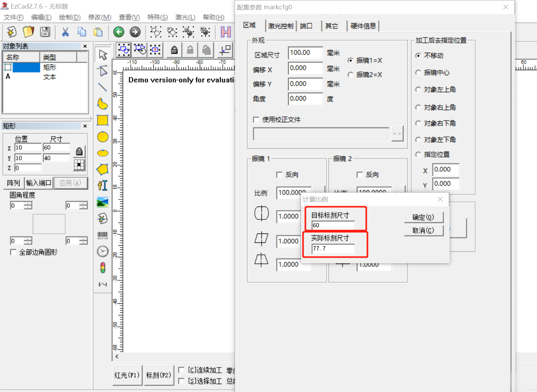The height and width of the screenshot is (392, 537).
Task: Click the Copy icon in toolbar
Action: click(82, 32)
